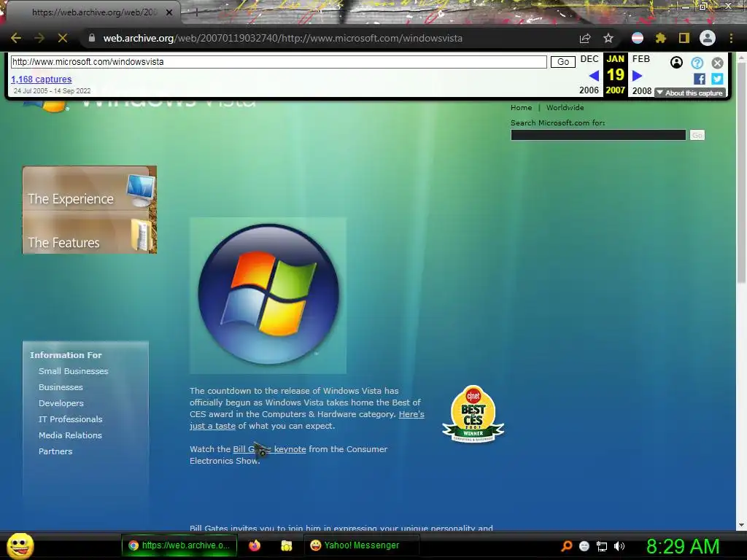Open the 1,168 captures link
This screenshot has height=560, width=747.
(42, 79)
